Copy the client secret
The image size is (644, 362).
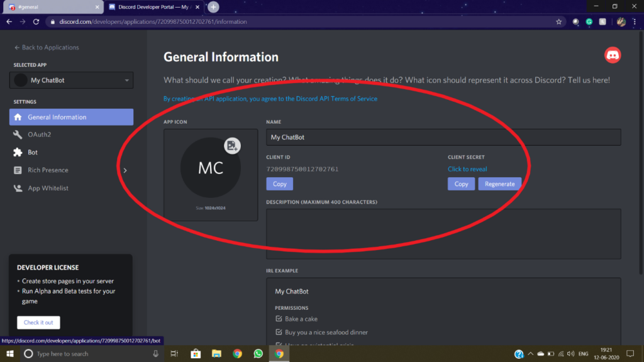click(461, 184)
